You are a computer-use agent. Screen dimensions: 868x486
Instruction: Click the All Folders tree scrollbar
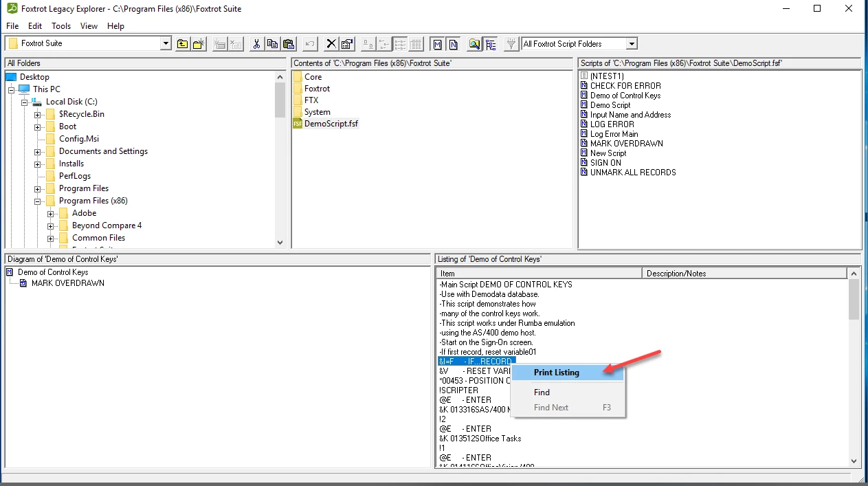point(280,158)
